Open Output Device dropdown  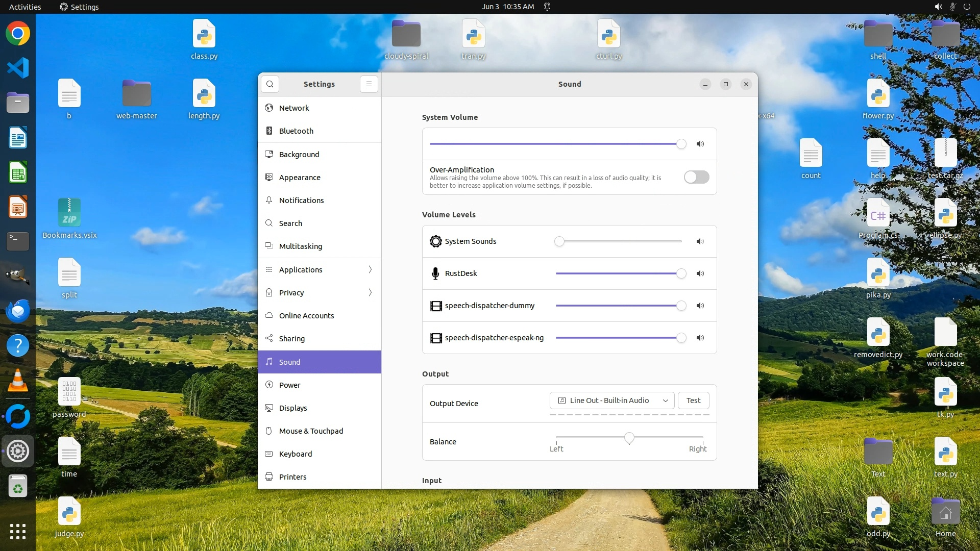[x=611, y=400]
